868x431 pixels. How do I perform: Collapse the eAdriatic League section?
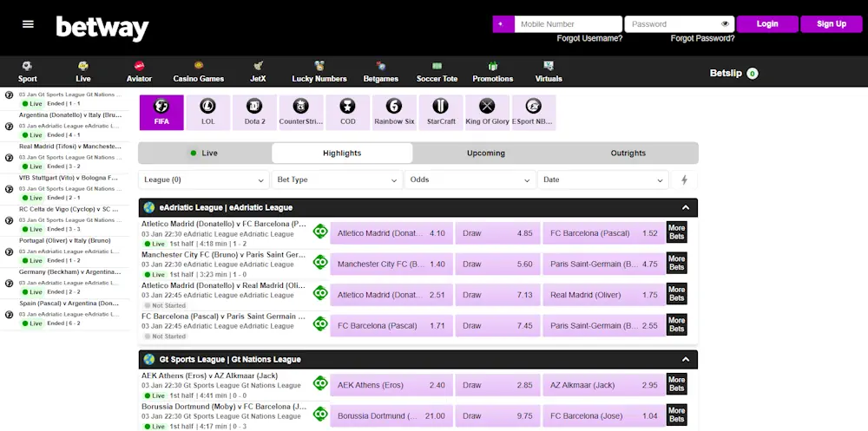coord(686,207)
